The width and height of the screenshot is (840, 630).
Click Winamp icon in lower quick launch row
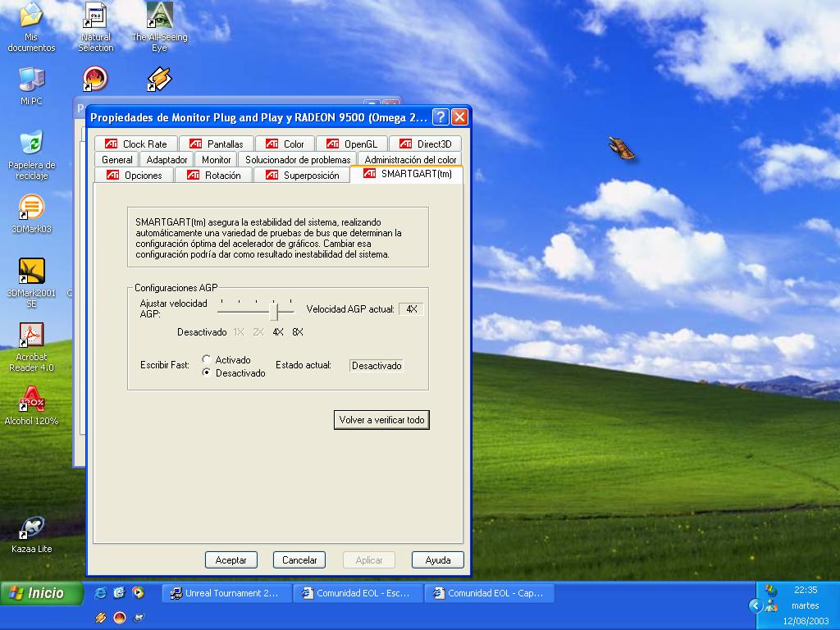100,617
